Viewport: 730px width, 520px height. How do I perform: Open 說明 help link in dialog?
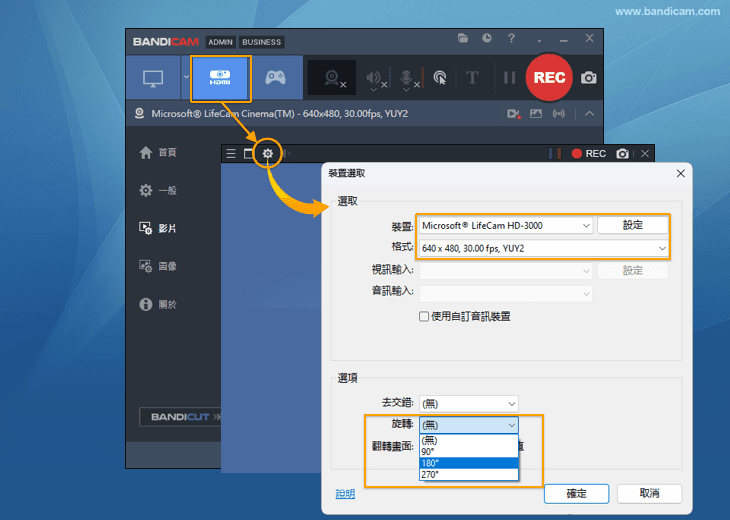point(345,494)
